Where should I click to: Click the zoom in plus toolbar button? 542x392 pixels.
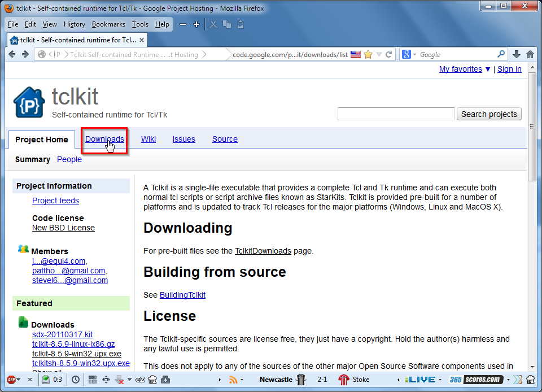point(196,24)
